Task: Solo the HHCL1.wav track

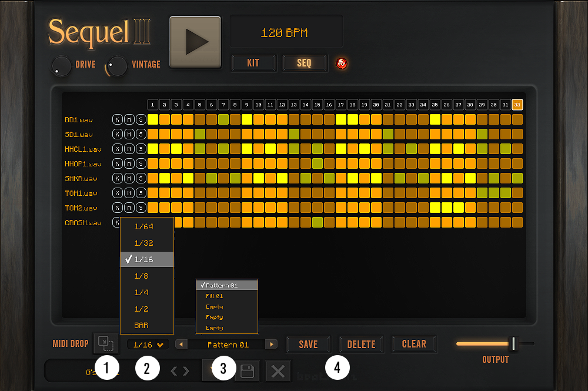Action: pos(141,149)
